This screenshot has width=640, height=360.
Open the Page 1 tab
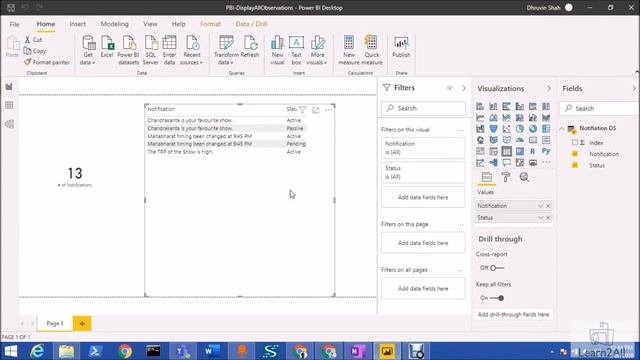55,324
